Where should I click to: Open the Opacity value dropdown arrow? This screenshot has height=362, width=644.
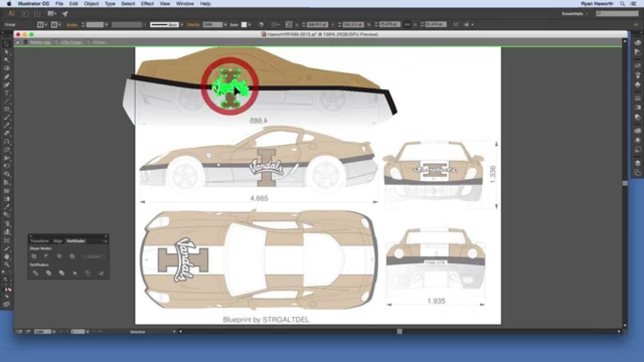click(225, 24)
